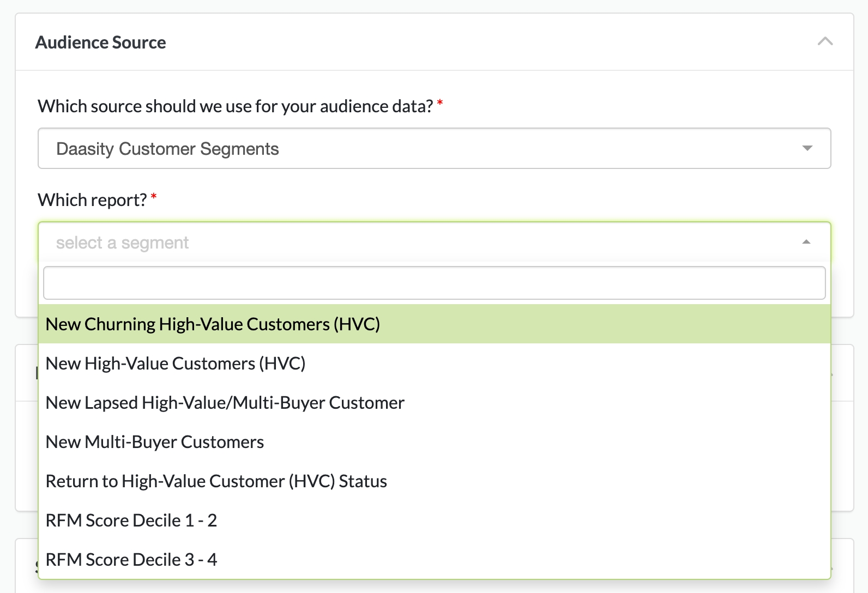Click the 'select a segment' placeholder text
868x593 pixels.
[122, 243]
